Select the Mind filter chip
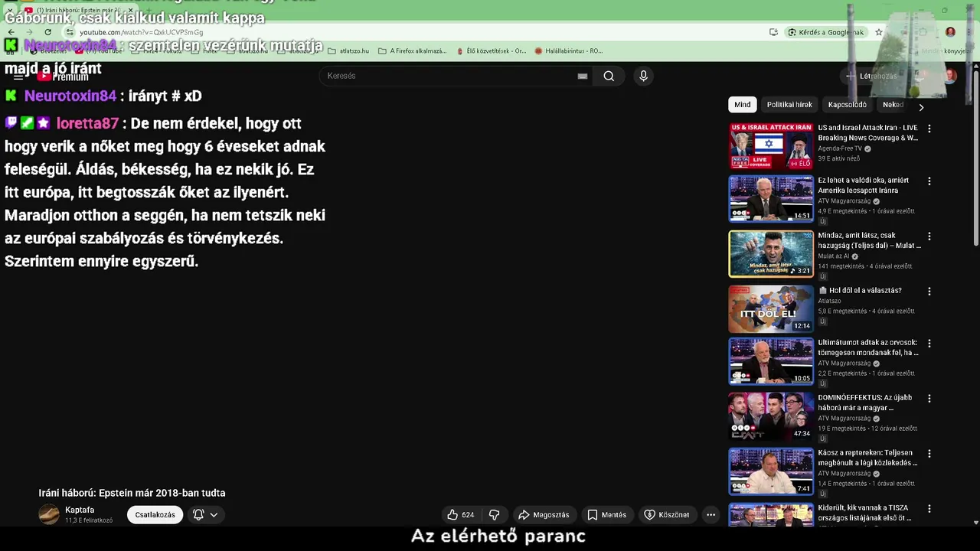Image resolution: width=980 pixels, height=551 pixels. (743, 105)
